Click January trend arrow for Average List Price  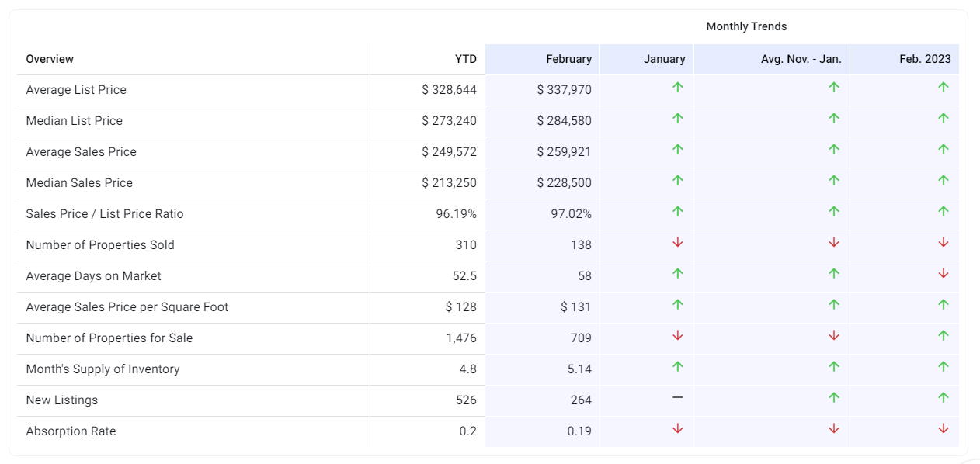click(x=677, y=88)
